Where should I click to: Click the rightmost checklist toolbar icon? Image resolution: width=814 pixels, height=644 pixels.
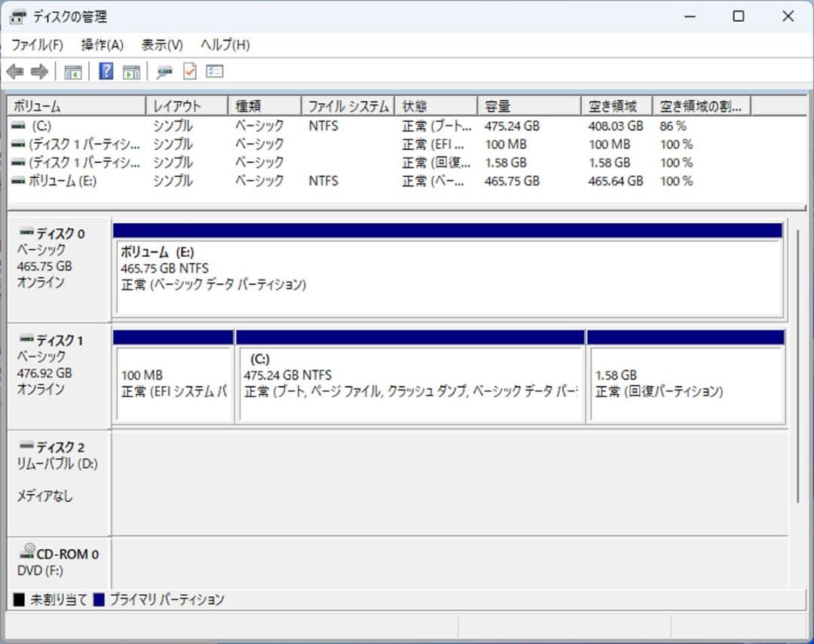[214, 72]
